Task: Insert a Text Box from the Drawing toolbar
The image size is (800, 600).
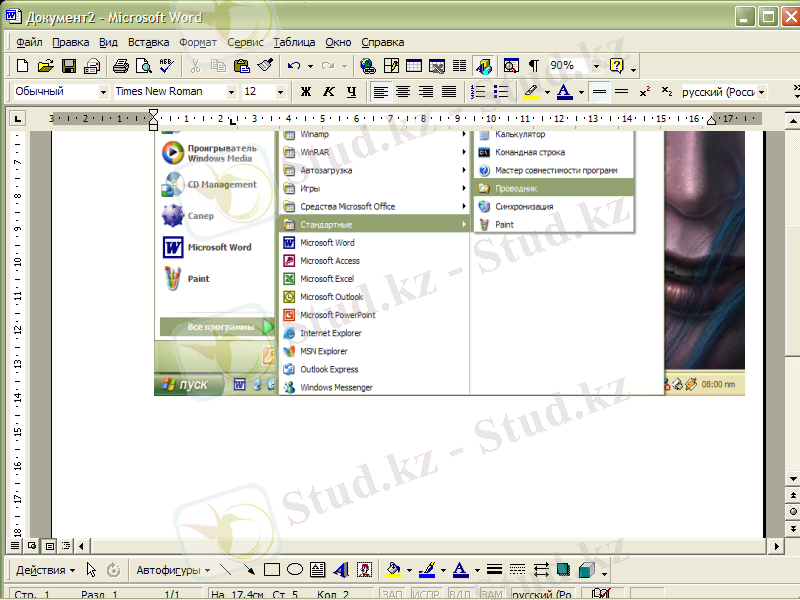Action: pyautogui.click(x=317, y=569)
